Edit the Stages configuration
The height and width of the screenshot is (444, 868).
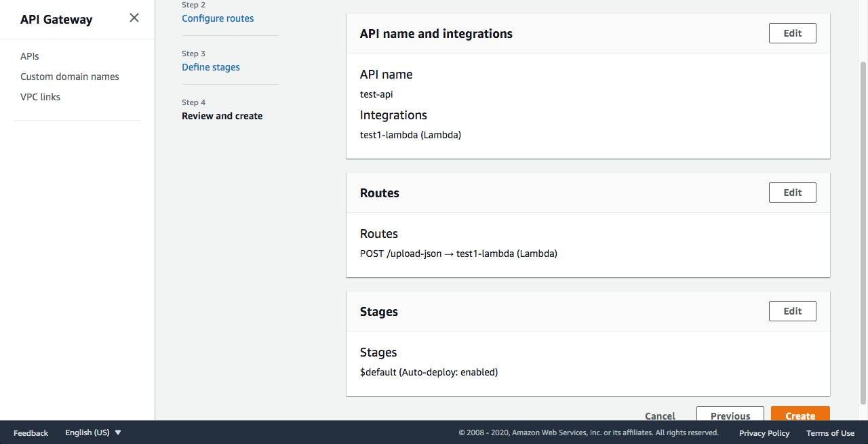792,311
